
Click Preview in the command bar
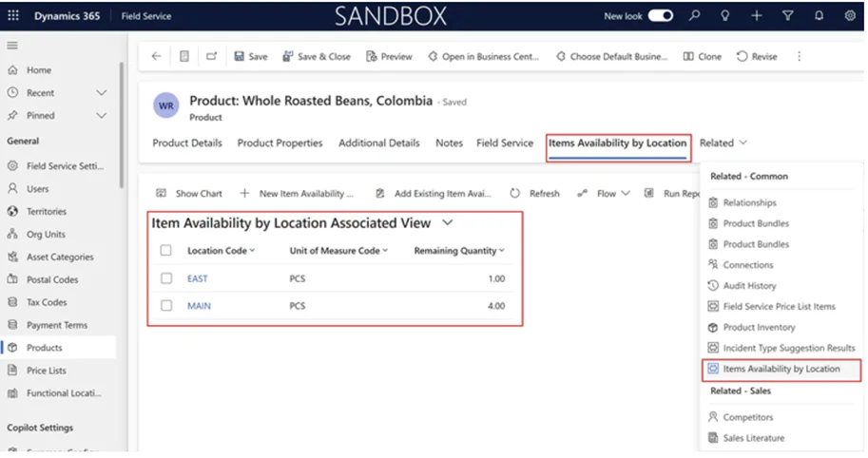coord(389,56)
